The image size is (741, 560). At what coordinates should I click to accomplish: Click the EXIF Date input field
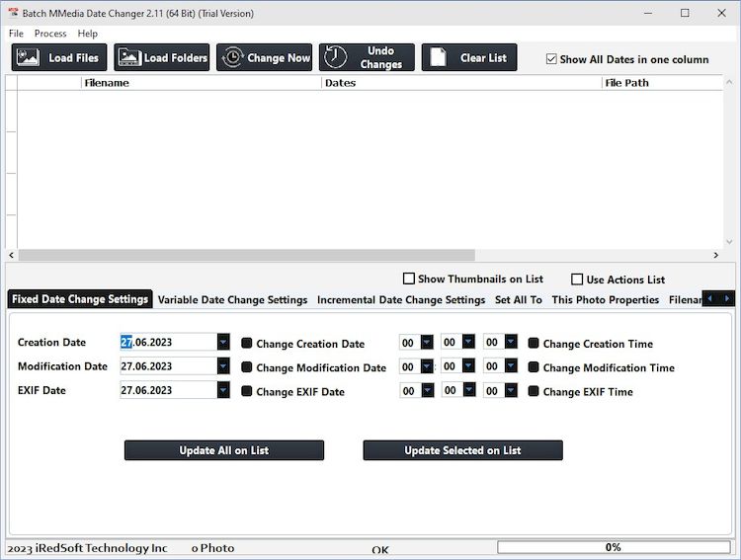click(169, 390)
